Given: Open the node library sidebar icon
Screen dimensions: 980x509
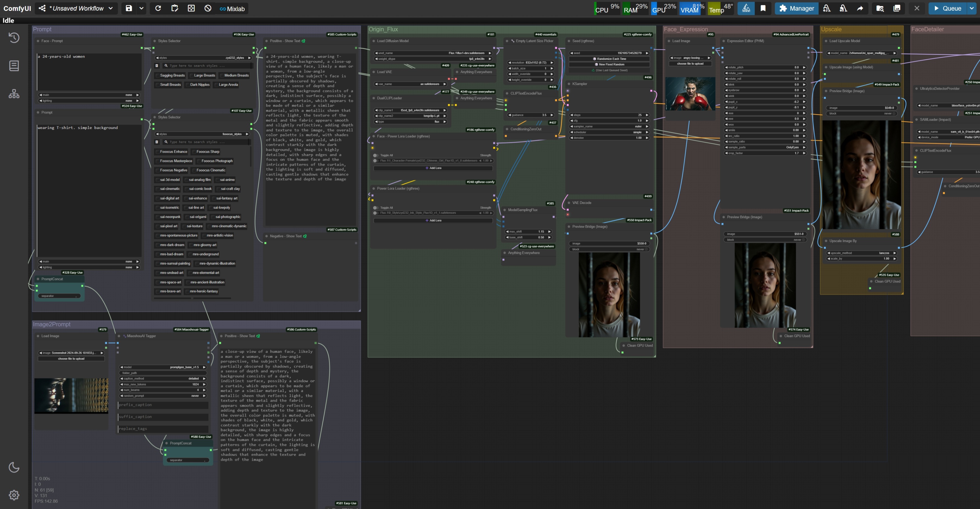Looking at the screenshot, I should 14,66.
